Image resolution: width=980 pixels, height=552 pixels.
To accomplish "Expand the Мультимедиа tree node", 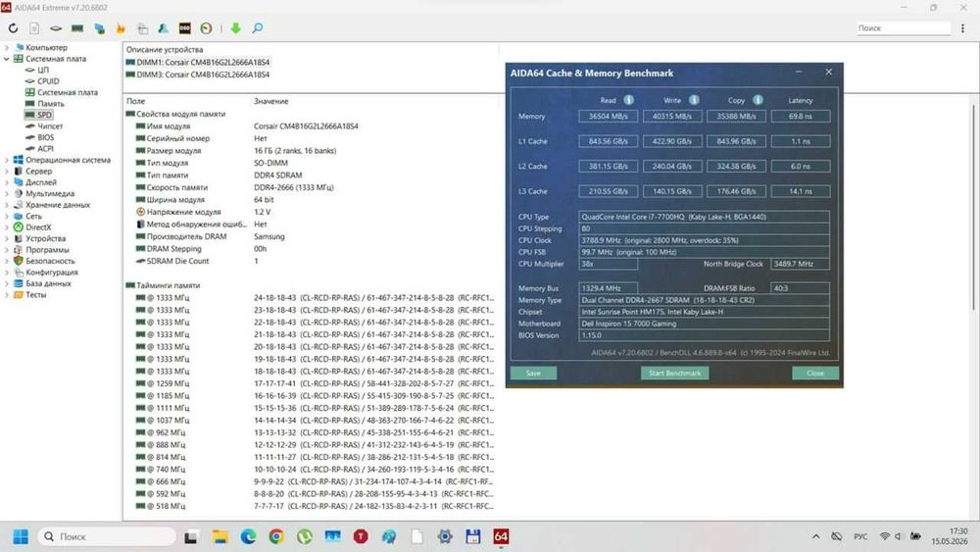I will coord(6,194).
